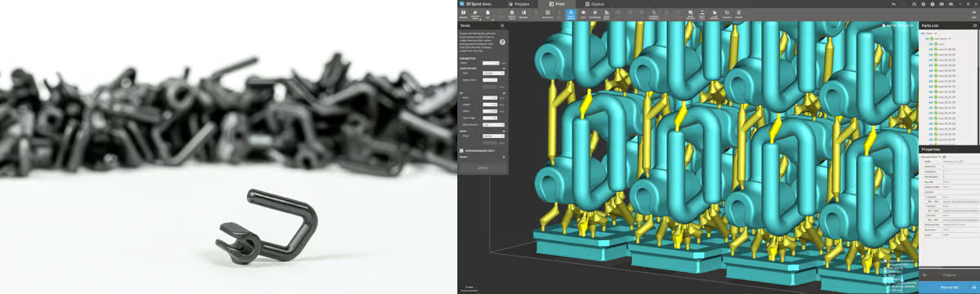Open the cross section Type dropdown
980x294 pixels.
click(x=491, y=73)
